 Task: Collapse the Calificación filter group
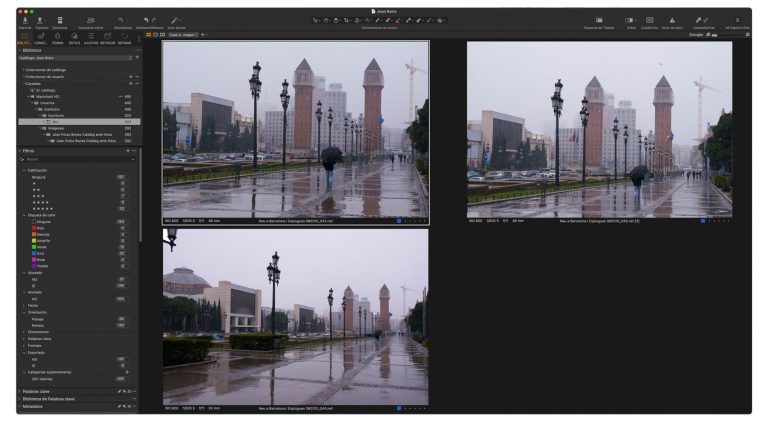coord(24,170)
